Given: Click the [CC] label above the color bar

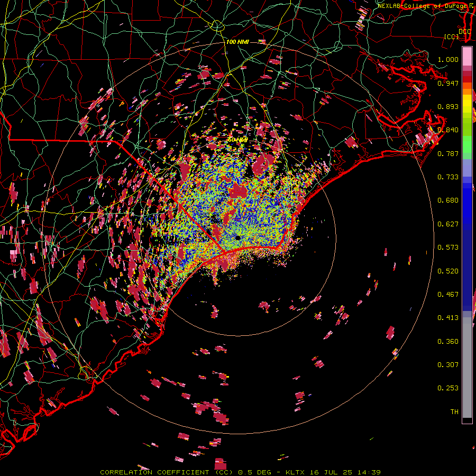Looking at the screenshot, I should click(x=451, y=36).
